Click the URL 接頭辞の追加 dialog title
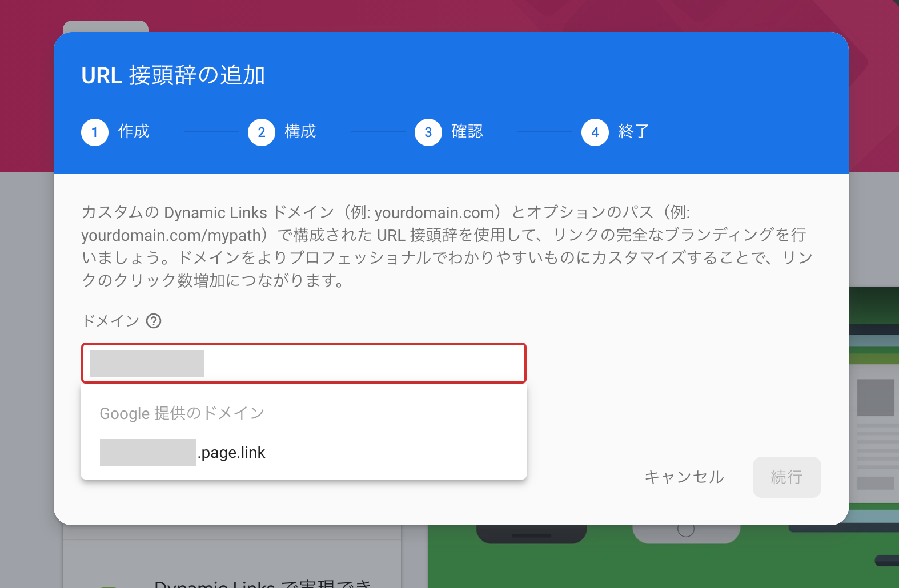The width and height of the screenshot is (899, 588). [x=173, y=75]
